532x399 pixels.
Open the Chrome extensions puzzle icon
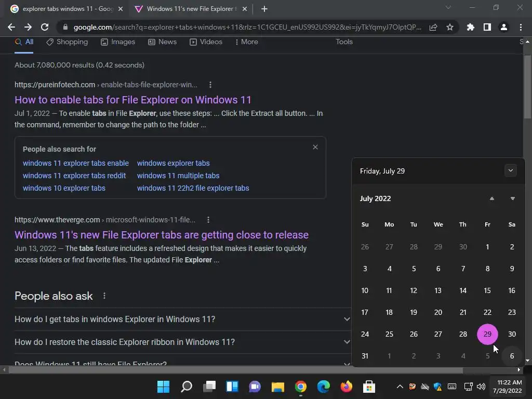point(471,27)
